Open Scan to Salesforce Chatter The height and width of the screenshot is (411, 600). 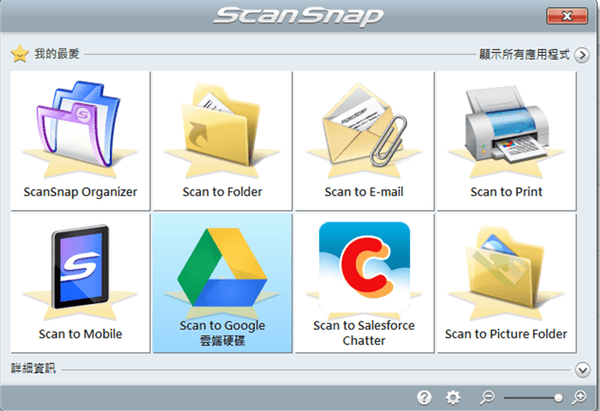point(364,283)
